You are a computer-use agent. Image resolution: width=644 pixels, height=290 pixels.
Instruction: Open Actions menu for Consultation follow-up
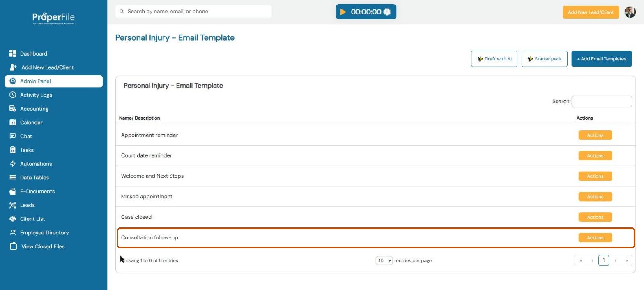[x=595, y=238]
